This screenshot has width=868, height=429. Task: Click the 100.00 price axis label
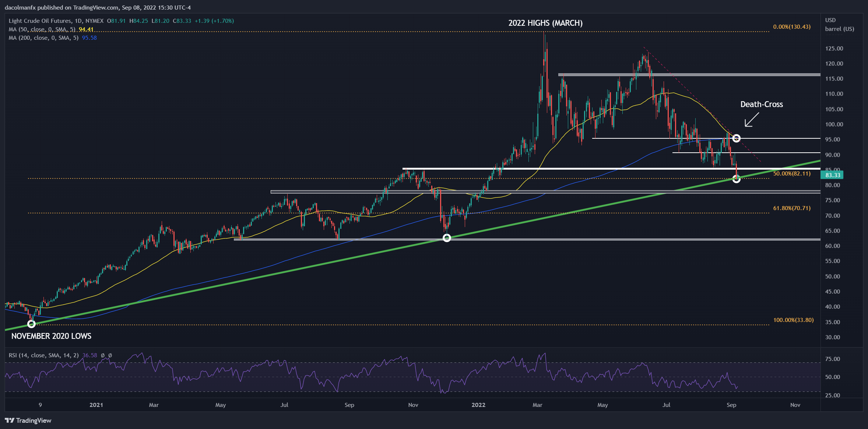[x=834, y=124]
